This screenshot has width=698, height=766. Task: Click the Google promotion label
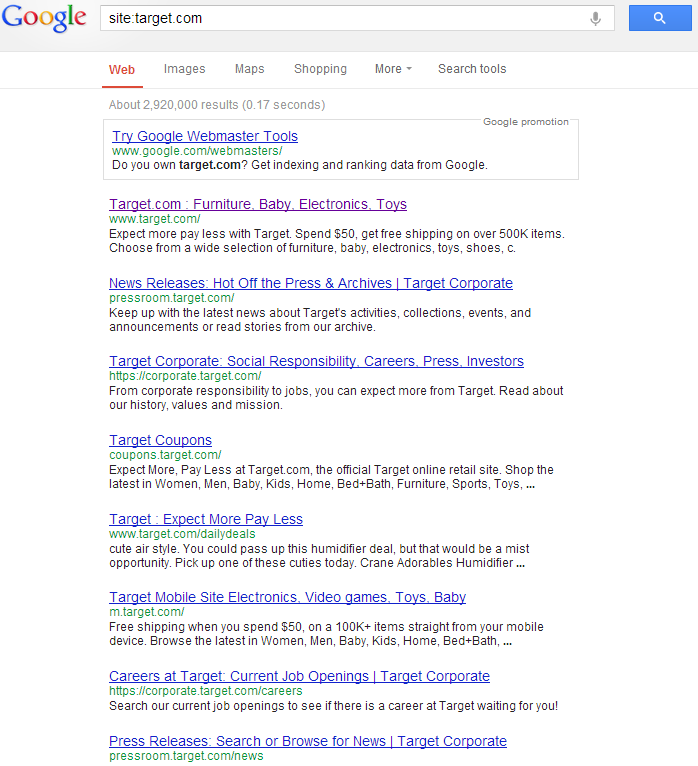526,122
